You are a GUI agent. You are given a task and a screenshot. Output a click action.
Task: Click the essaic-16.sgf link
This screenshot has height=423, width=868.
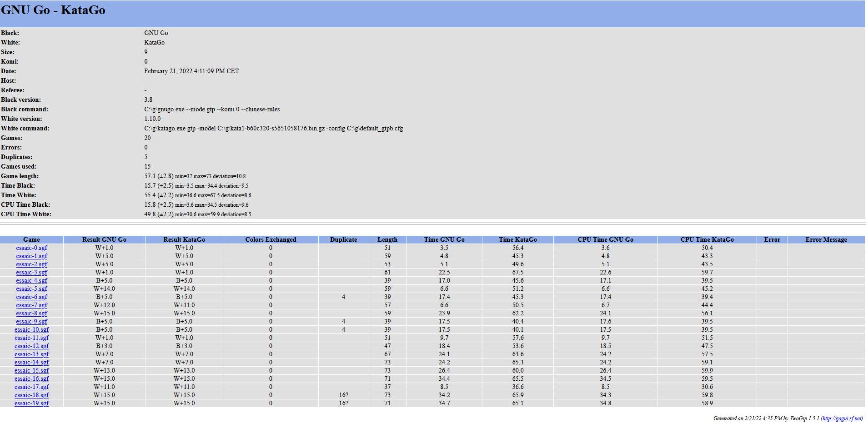pyautogui.click(x=31, y=379)
